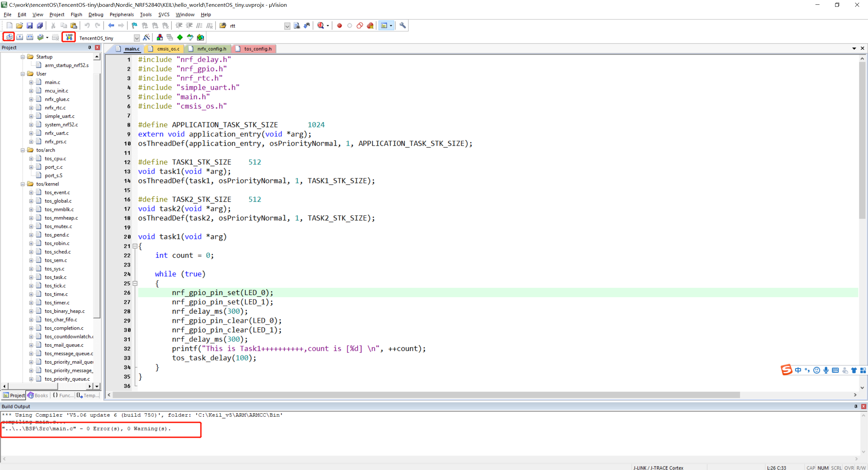Click the Insert Breakpoint red dot icon
868x470 pixels.
339,25
